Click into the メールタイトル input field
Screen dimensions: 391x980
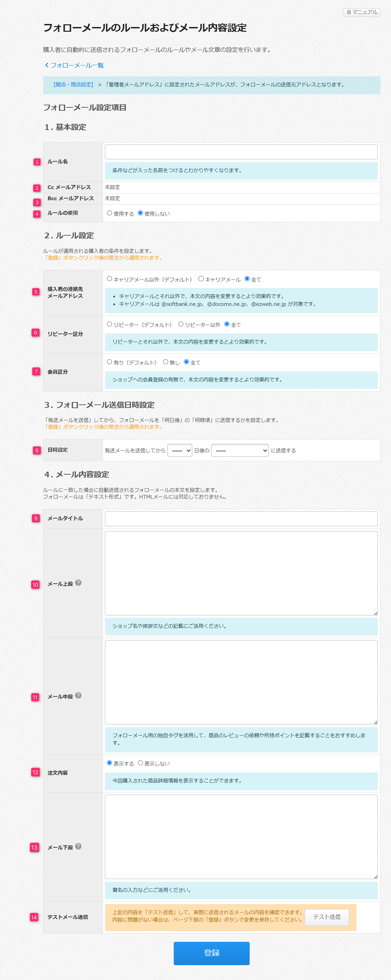pyautogui.click(x=241, y=519)
